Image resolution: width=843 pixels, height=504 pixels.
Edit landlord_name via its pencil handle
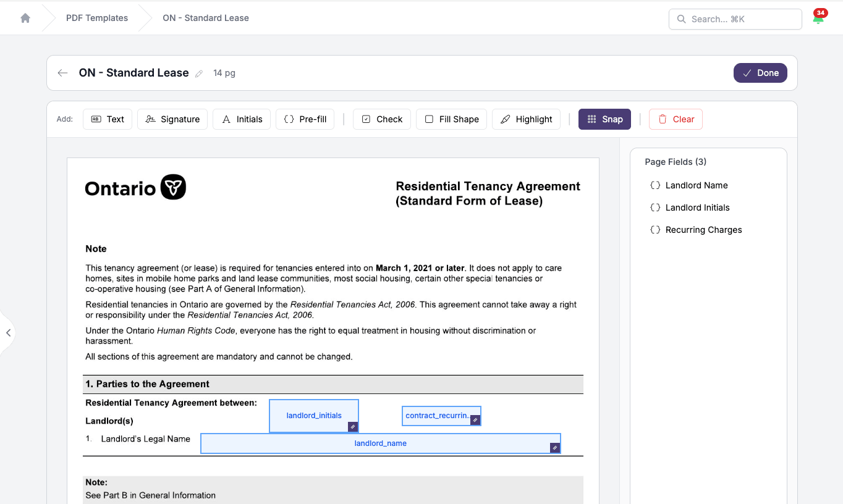point(555,448)
